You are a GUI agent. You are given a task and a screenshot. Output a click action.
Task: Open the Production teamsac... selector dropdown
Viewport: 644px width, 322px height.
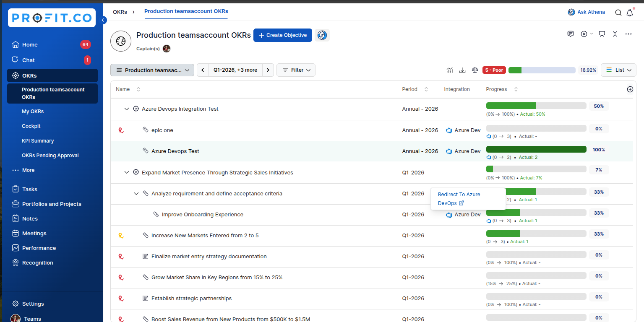pyautogui.click(x=152, y=70)
